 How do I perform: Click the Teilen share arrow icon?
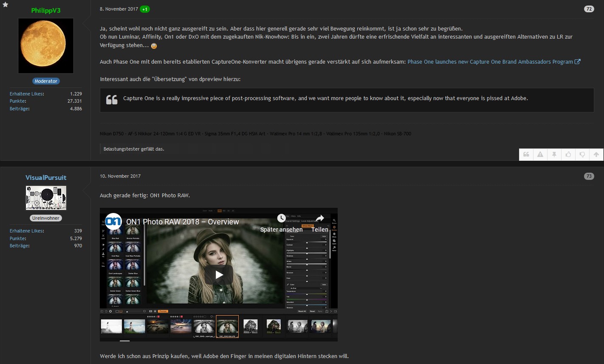pyautogui.click(x=320, y=218)
